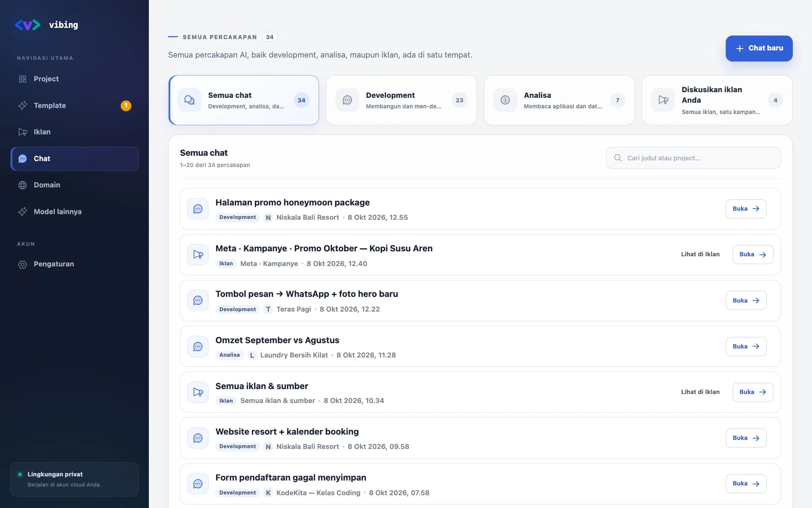812x508 pixels.
Task: Click the Laundry Bersih Kilat project label
Action: (x=294, y=355)
